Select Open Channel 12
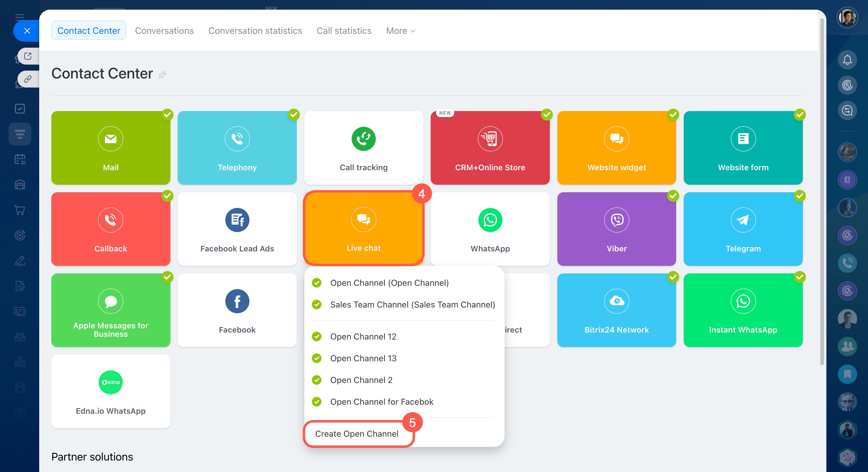 click(x=404, y=336)
